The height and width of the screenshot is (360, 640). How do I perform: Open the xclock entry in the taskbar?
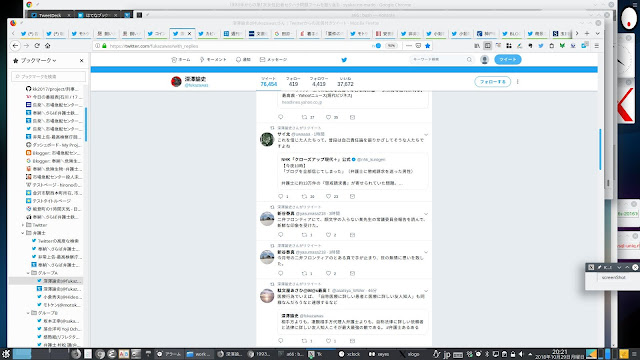coord(350,354)
